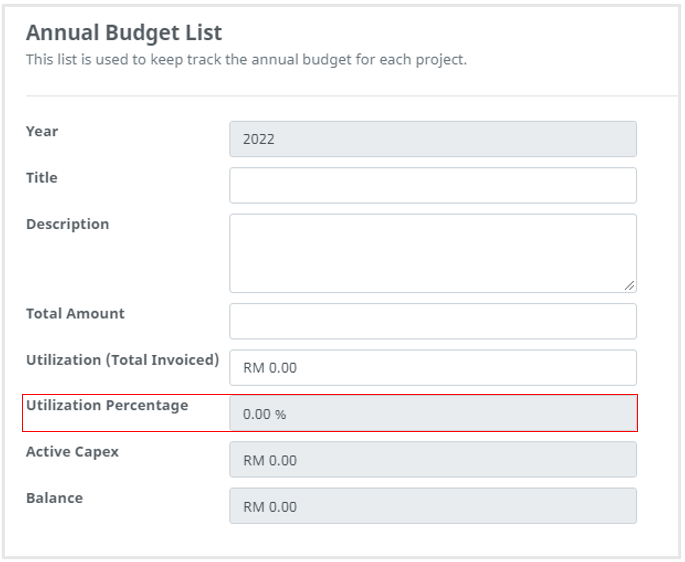Click the Annual Budget List heading
Screen dimensions: 685x562
[x=124, y=33]
